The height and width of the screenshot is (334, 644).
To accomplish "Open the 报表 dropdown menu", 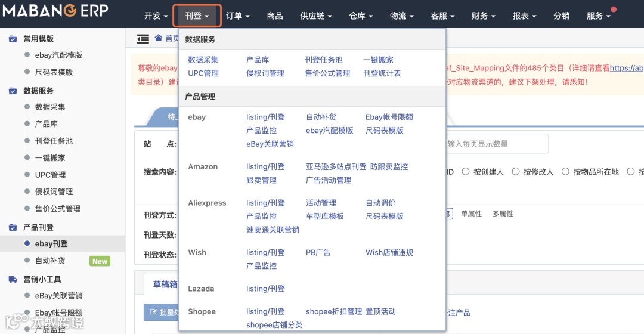I will [525, 16].
